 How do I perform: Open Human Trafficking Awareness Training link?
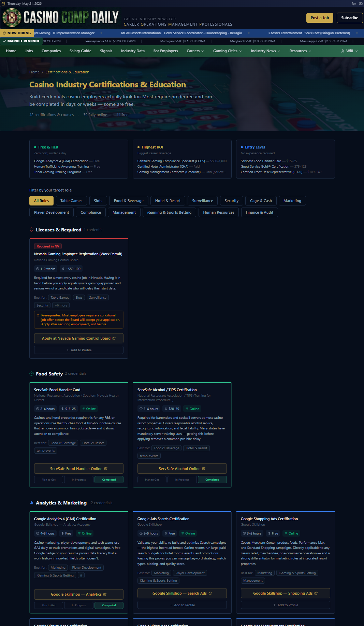61,167
